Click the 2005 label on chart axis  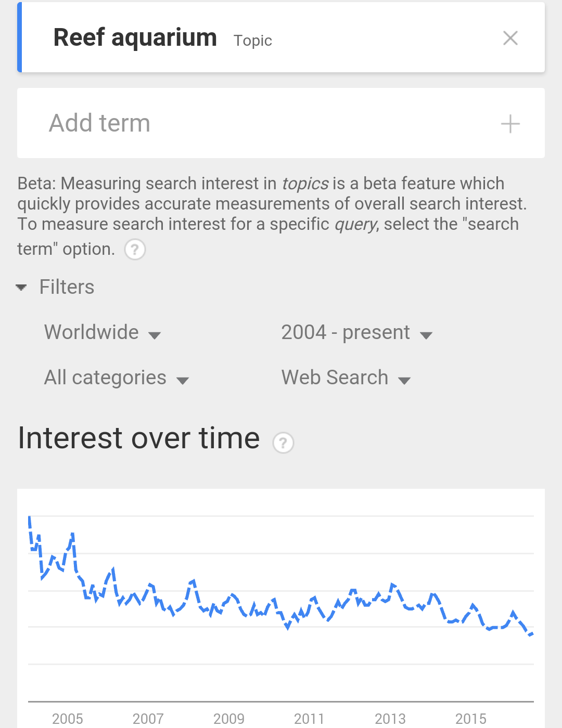click(x=68, y=719)
